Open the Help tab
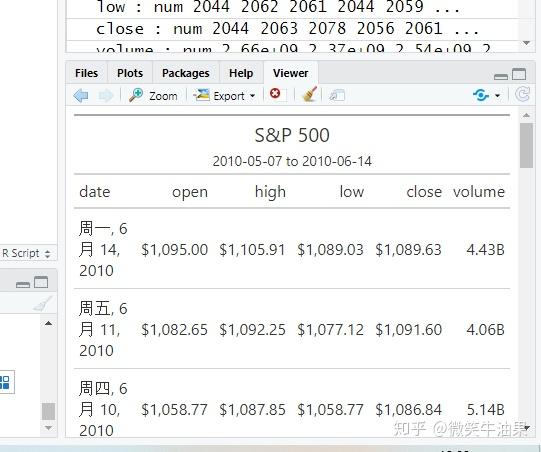This screenshot has height=452, width=541. [241, 73]
